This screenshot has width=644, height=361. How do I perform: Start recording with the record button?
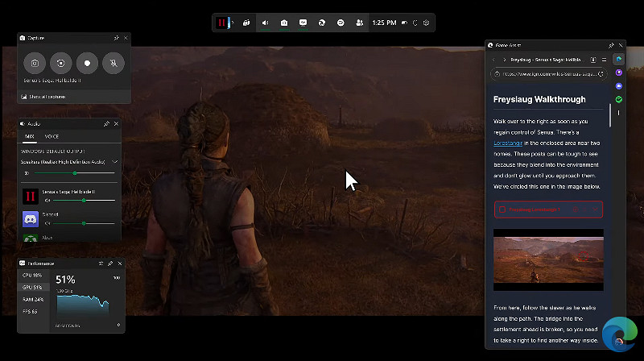[87, 63]
